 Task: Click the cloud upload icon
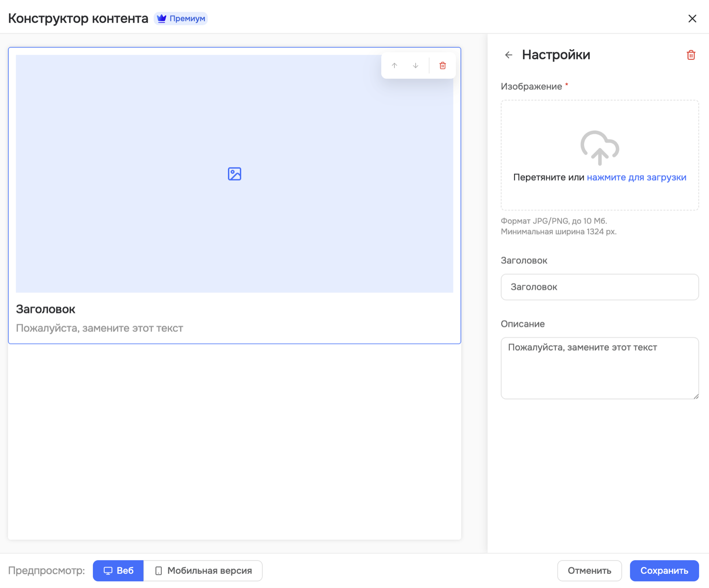(600, 148)
